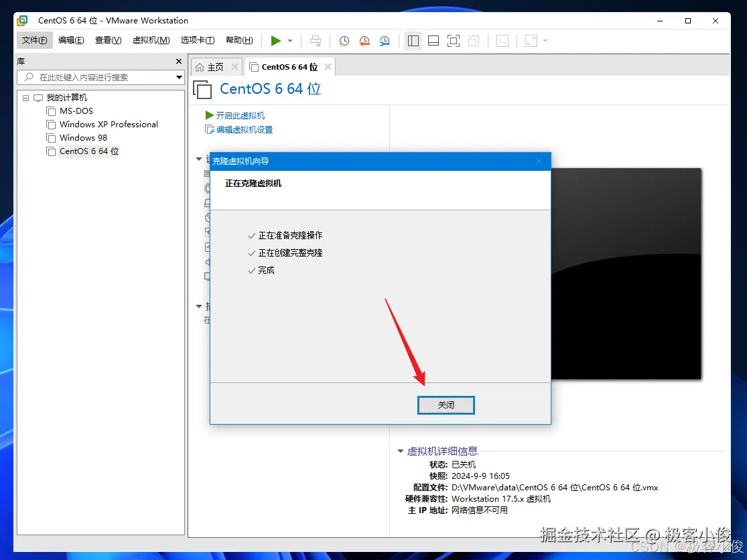Open the stretch display dropdown arrow
The height and width of the screenshot is (560, 747).
point(545,41)
